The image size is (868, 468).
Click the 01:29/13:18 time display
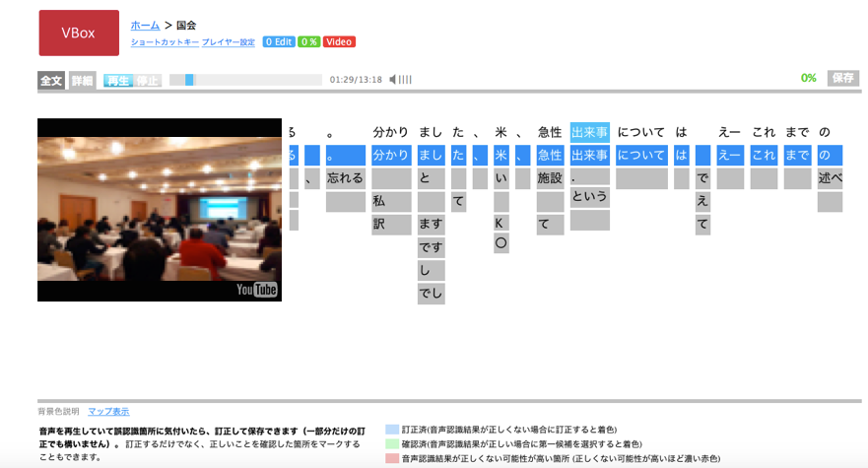click(x=356, y=80)
